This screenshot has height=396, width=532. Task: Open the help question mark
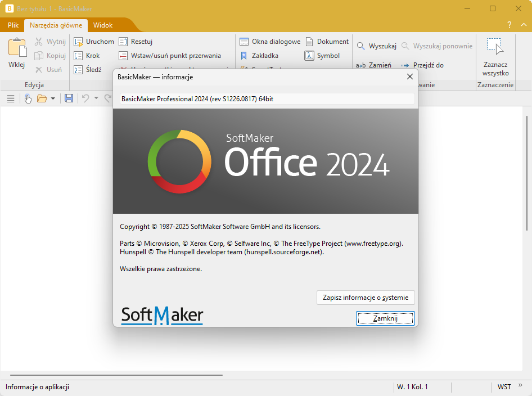point(510,25)
